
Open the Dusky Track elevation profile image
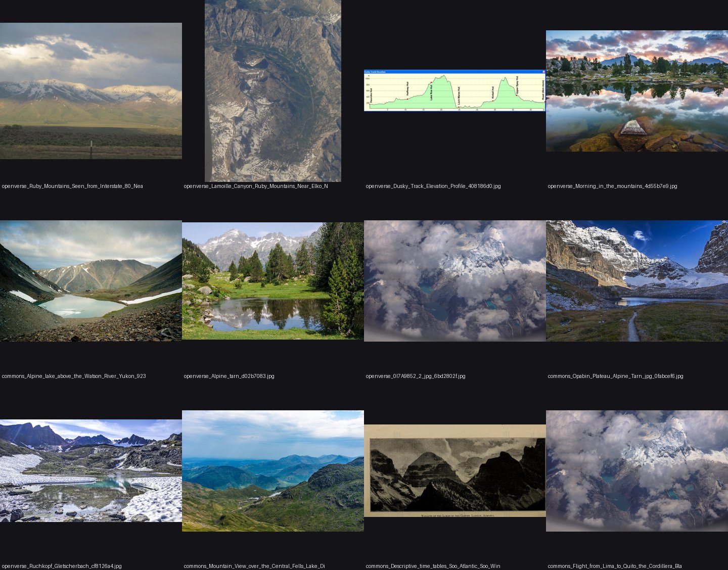pyautogui.click(x=455, y=90)
